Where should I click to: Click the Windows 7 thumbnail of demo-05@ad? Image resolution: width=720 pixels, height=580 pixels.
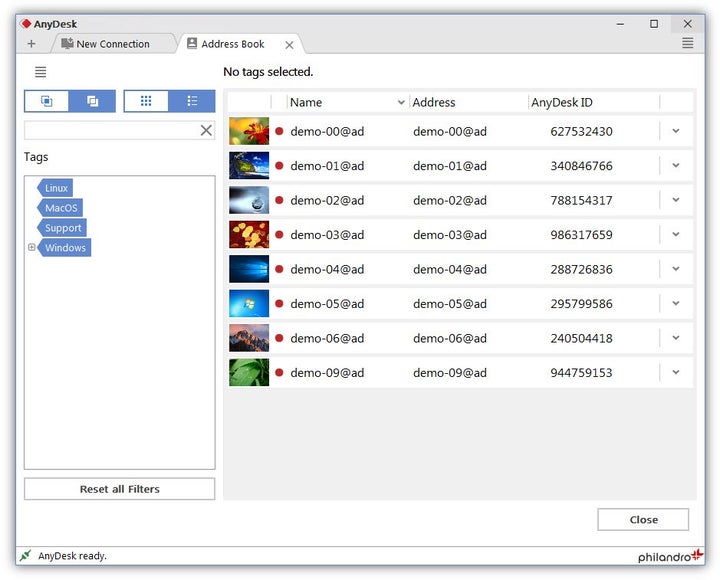249,303
